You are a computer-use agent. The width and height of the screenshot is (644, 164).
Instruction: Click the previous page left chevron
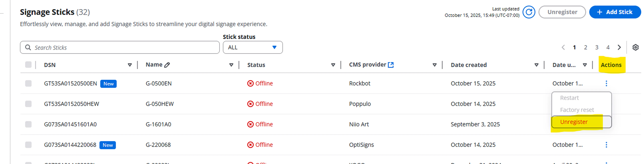click(563, 47)
